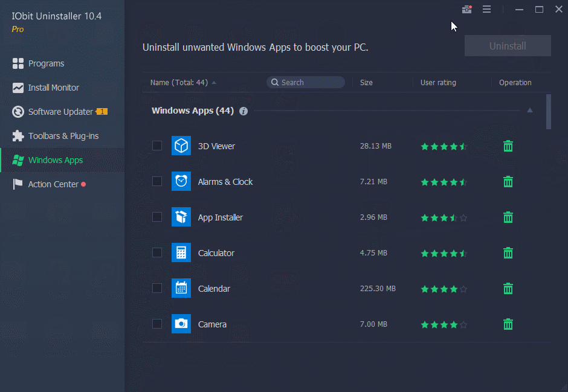Click the Software Updater badge showing 1
Viewport: 568px width, 392px height.
pos(102,112)
